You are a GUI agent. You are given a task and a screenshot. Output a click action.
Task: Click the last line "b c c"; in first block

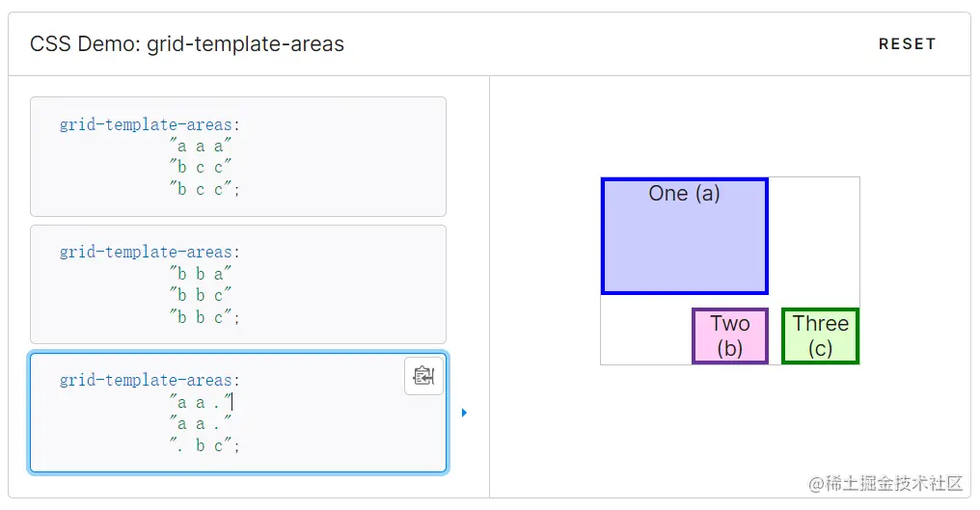[x=204, y=189]
